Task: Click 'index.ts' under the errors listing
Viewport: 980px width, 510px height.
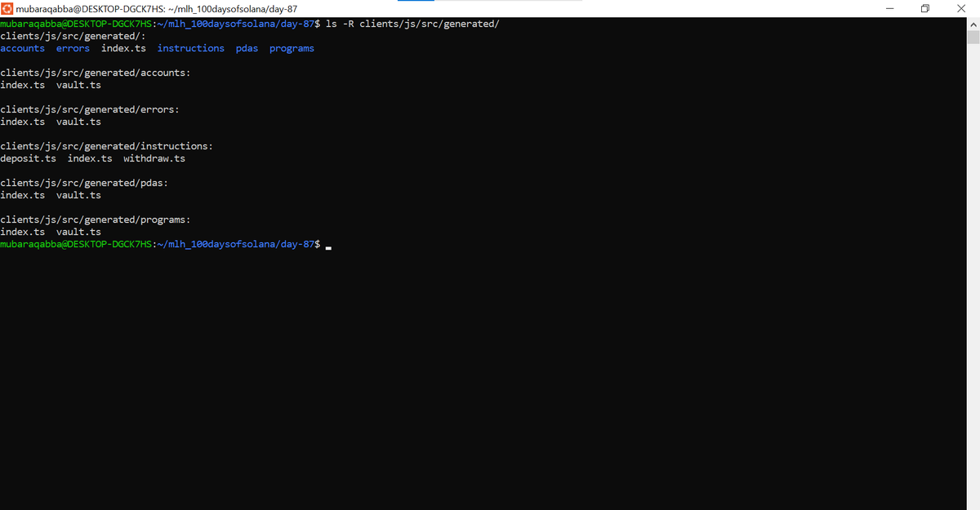Action: pos(23,122)
